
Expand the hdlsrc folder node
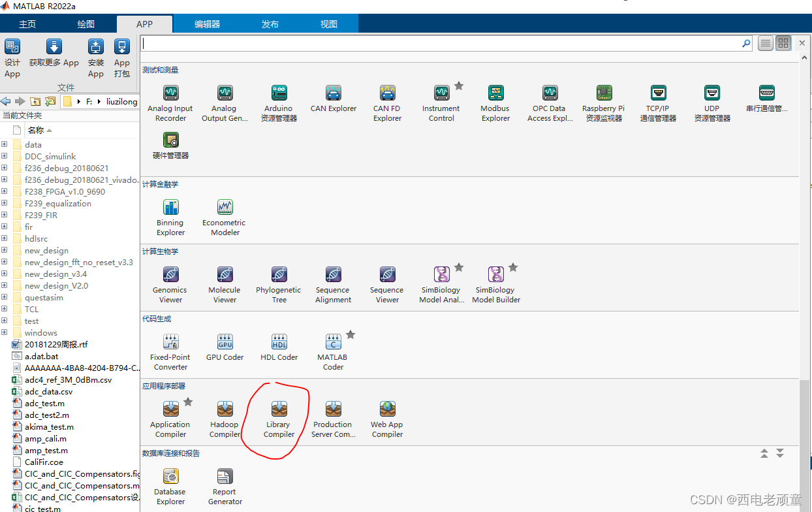tap(5, 238)
